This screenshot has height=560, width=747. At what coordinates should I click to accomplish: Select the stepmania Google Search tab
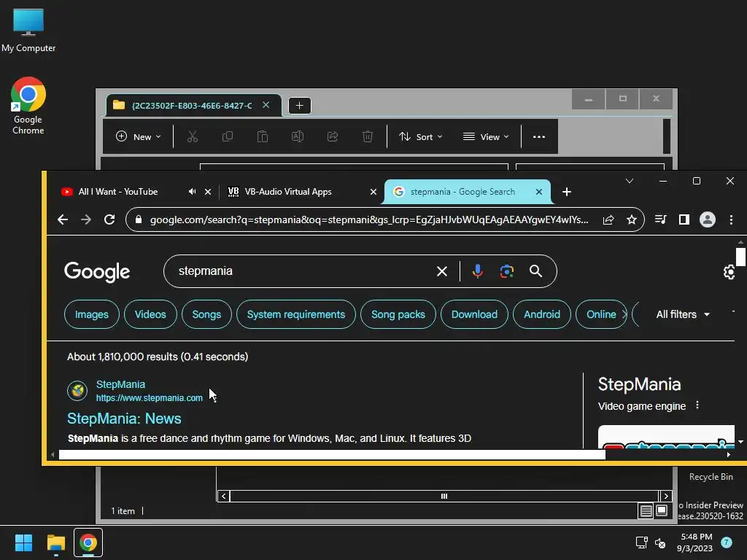[x=462, y=192]
